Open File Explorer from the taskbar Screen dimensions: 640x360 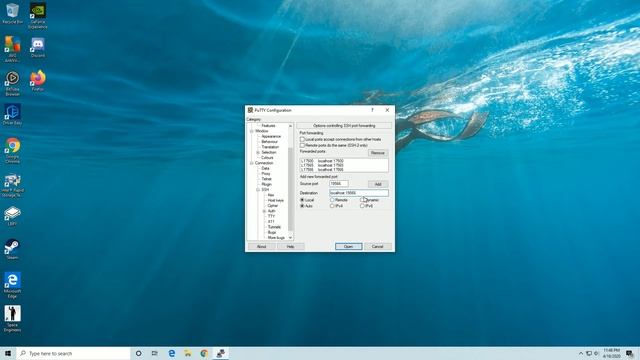point(188,353)
